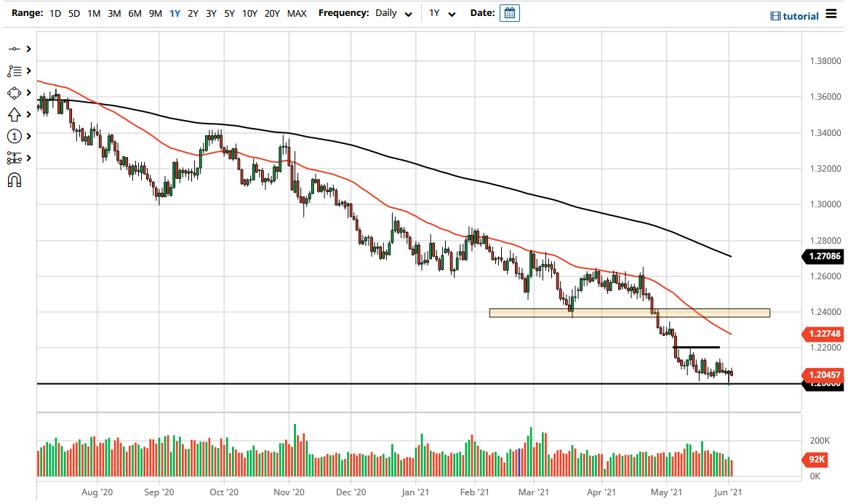
Task: Select the trendline drawing tool
Action: click(15, 49)
